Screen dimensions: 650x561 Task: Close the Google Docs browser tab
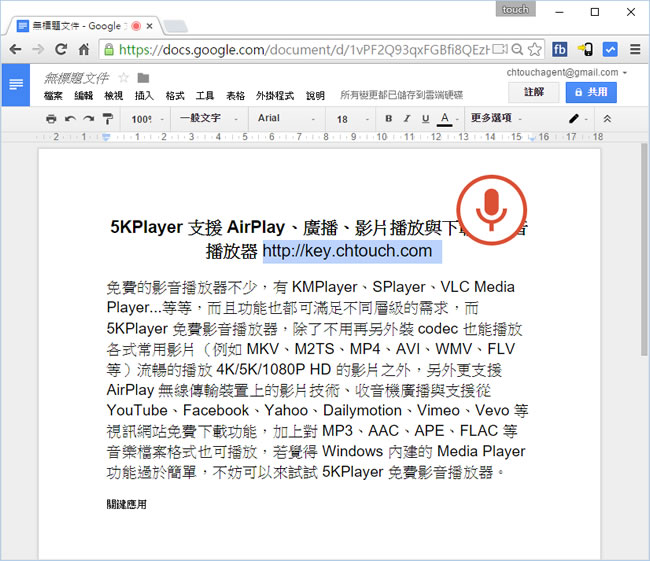150,26
